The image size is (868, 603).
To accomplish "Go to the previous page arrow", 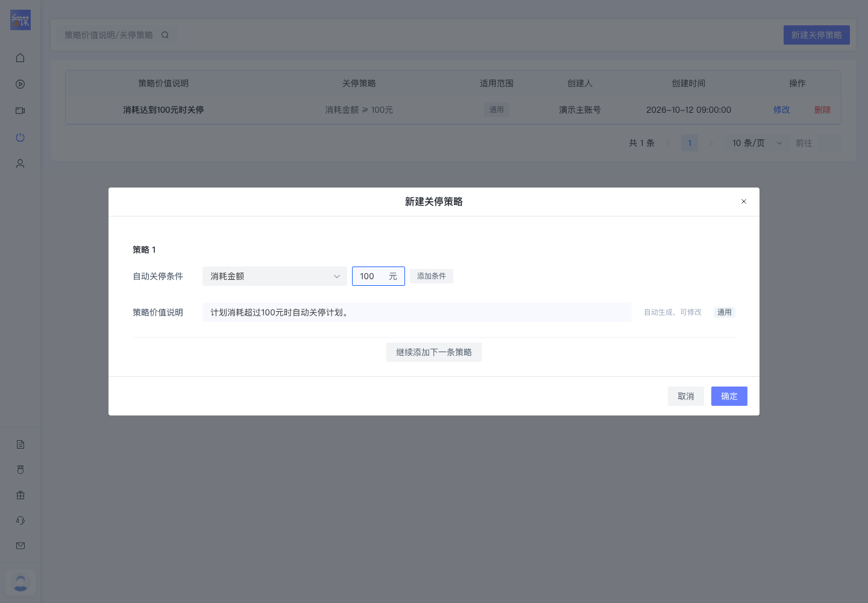I will pyautogui.click(x=668, y=143).
